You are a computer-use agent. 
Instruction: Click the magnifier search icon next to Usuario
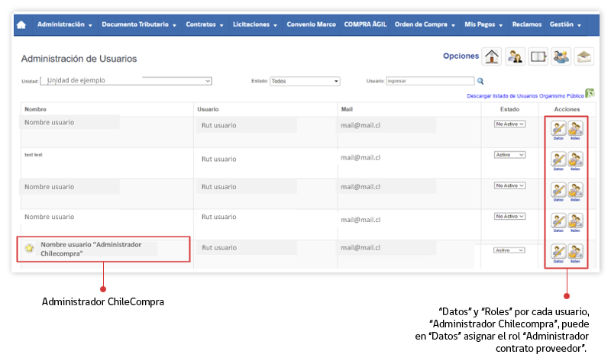(480, 81)
